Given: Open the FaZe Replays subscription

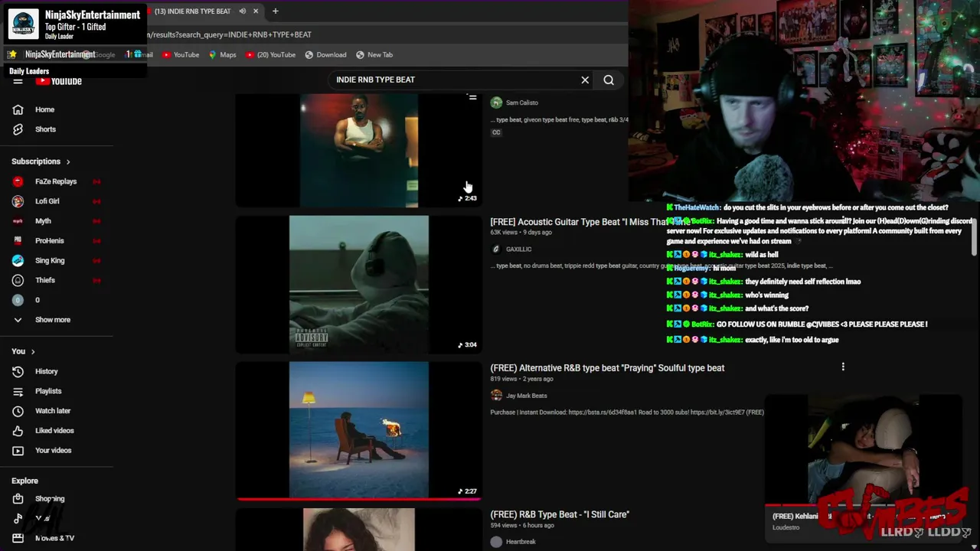Looking at the screenshot, I should (x=57, y=181).
